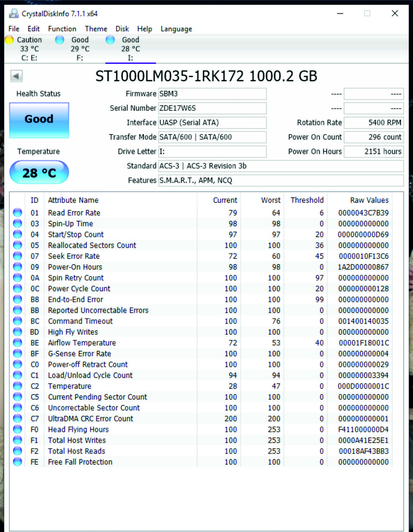413x532 pixels.
Task: Click the CrystalDiskInfo app icon in title bar
Action: tap(14, 13)
